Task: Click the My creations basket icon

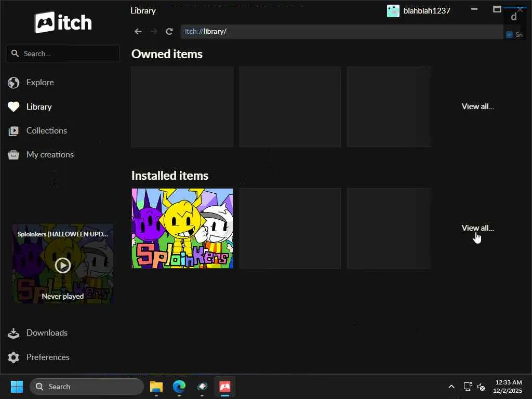Action: pos(14,155)
